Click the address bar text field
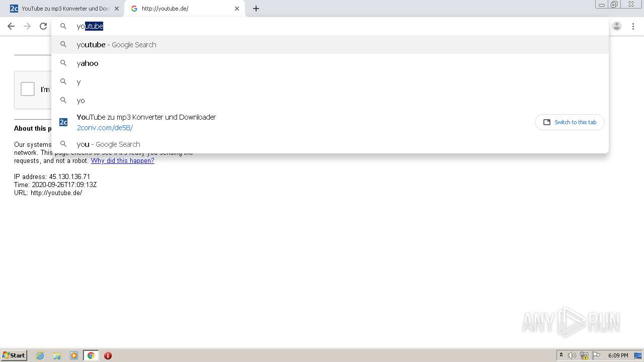This screenshot has height=362, width=644. [x=330, y=26]
